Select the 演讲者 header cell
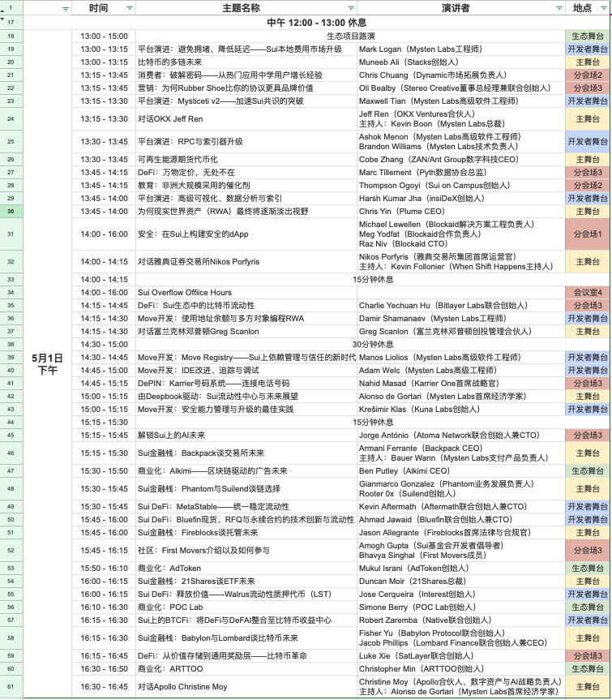The image size is (612, 700). [x=460, y=7]
